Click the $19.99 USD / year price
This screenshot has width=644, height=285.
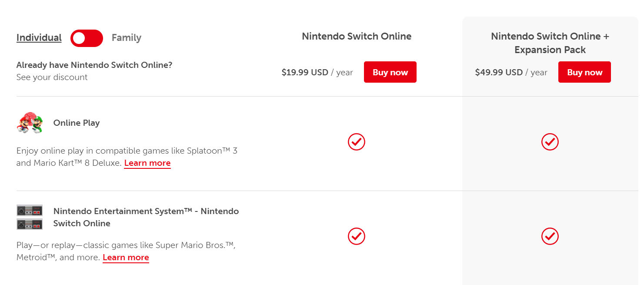click(317, 73)
